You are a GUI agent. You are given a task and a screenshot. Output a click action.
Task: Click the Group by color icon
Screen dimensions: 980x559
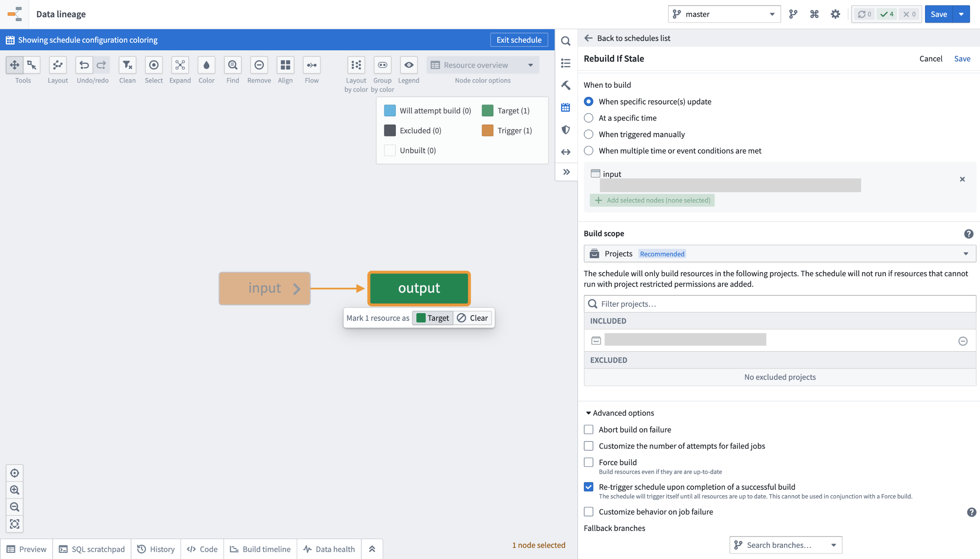tap(382, 65)
